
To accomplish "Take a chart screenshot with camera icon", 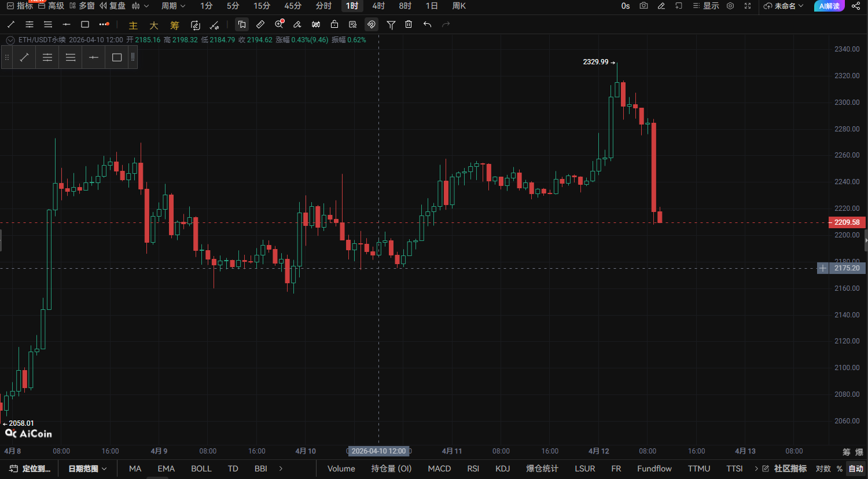I will [x=643, y=6].
